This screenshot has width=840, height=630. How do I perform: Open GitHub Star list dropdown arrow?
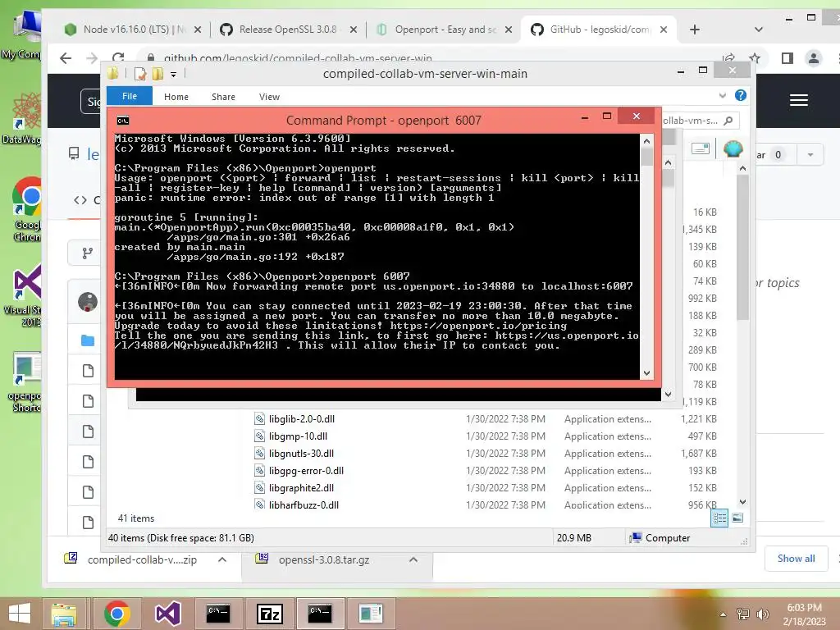[x=810, y=155]
